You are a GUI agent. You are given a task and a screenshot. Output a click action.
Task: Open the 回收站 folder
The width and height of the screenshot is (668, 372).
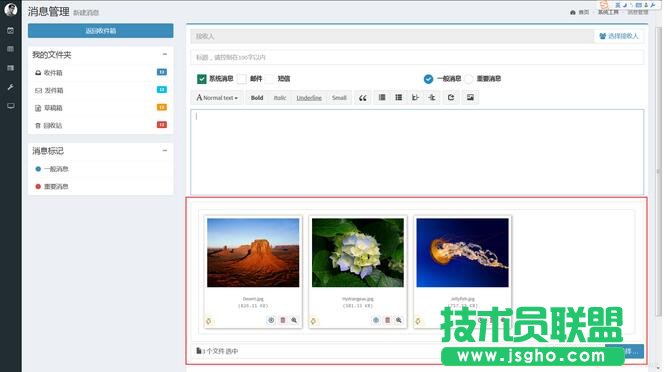101,125
